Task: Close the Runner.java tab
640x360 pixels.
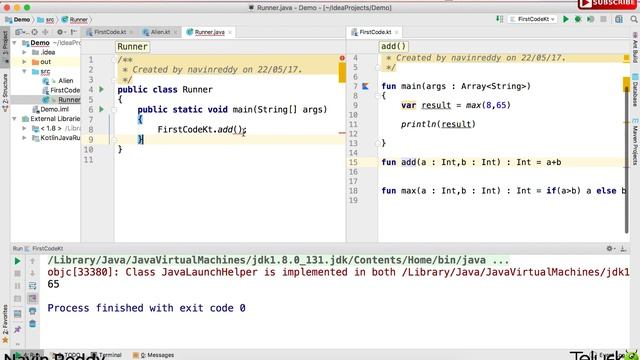Action: (x=230, y=32)
